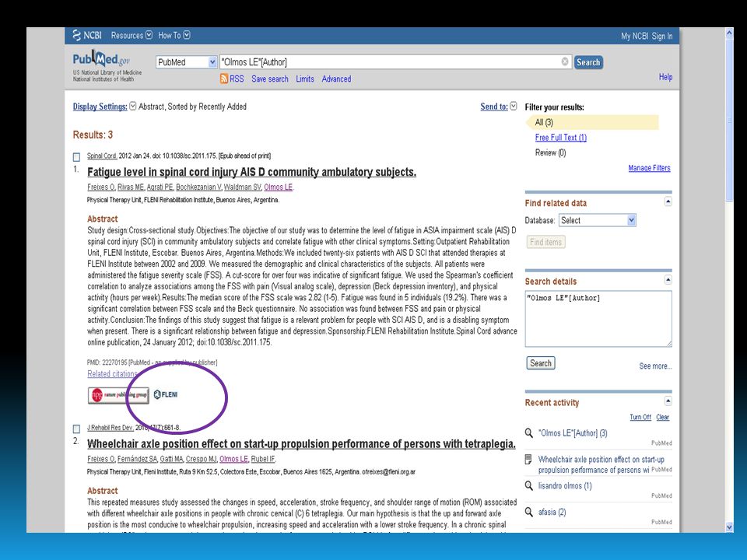
Task: Clear the search box with the X icon
Action: (x=565, y=61)
